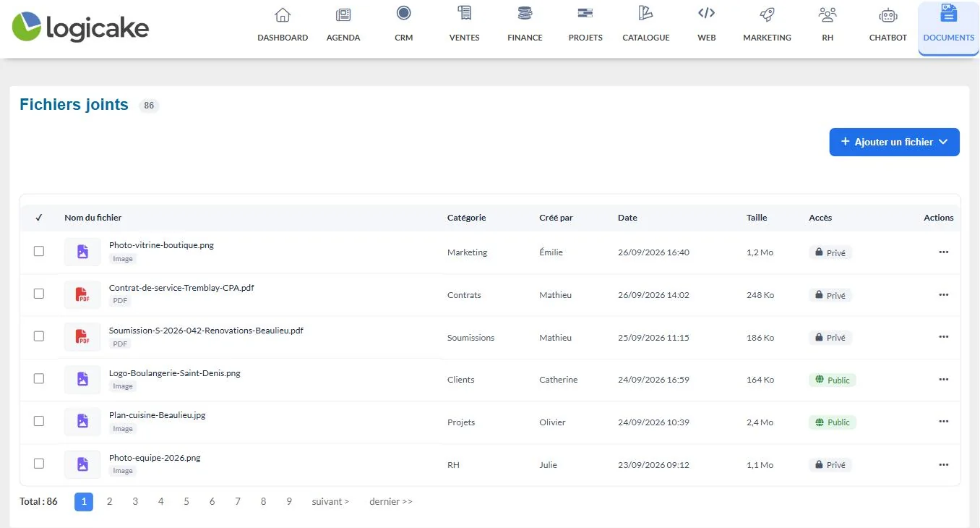Click the PDF icon for Contrat-de-service-Tremblay-CPA.pdf
The height and width of the screenshot is (528, 980).
coord(82,294)
